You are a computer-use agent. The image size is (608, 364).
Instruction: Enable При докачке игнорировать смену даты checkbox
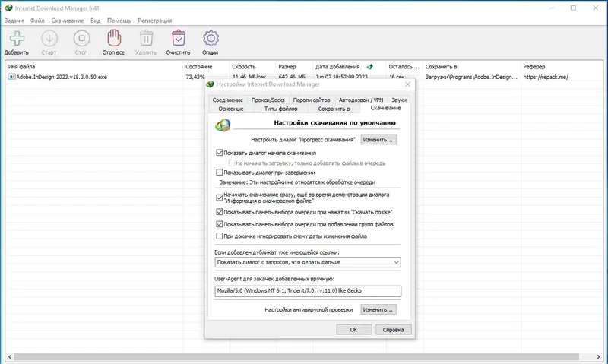[x=220, y=236]
